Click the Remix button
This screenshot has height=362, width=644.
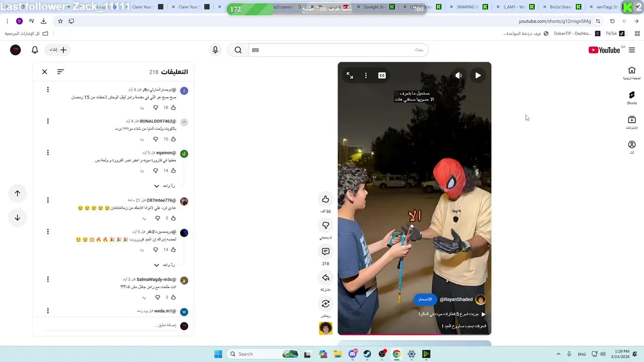[326, 304]
